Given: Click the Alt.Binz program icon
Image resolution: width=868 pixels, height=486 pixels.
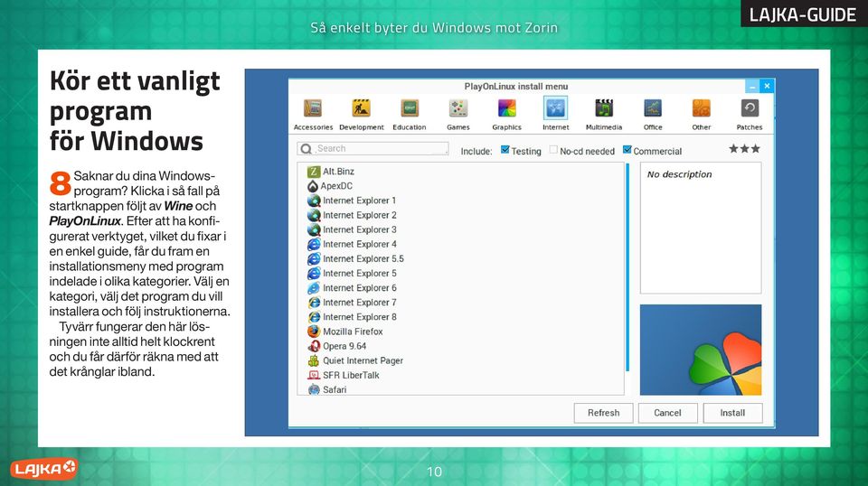Looking at the screenshot, I should click(x=314, y=172).
